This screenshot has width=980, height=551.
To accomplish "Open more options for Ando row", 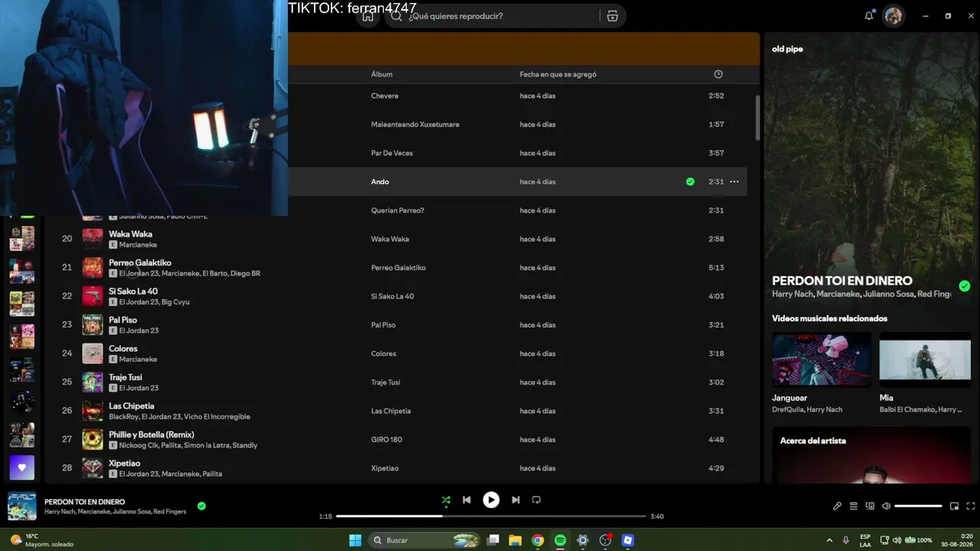I will 734,182.
